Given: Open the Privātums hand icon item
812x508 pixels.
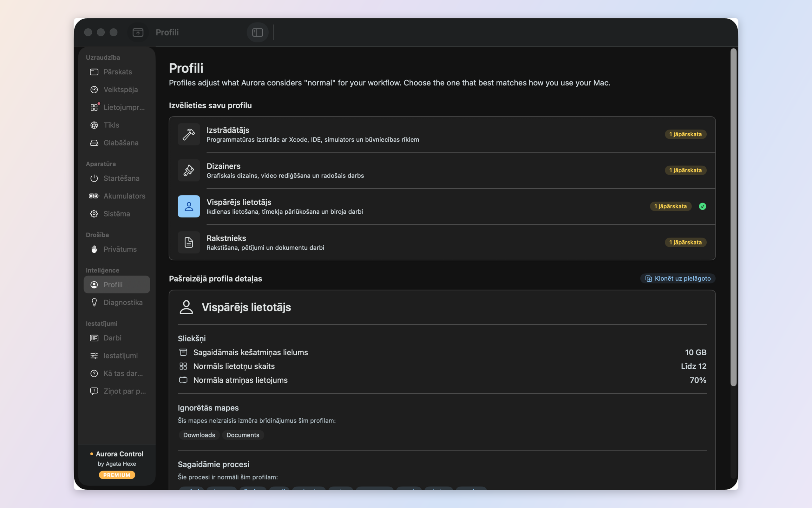Looking at the screenshot, I should 117,249.
